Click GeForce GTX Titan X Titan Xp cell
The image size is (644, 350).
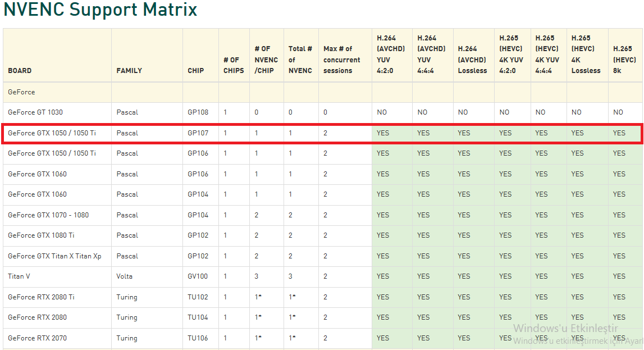pos(54,256)
